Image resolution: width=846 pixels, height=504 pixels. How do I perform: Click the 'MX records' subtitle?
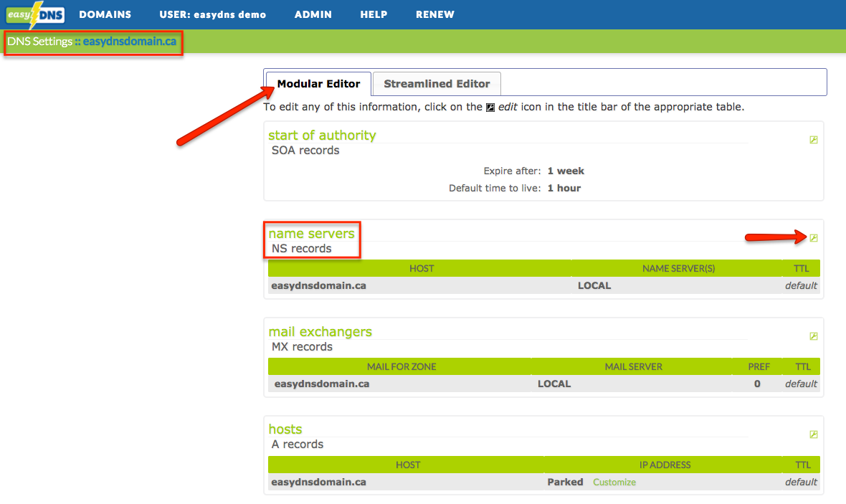[302, 347]
